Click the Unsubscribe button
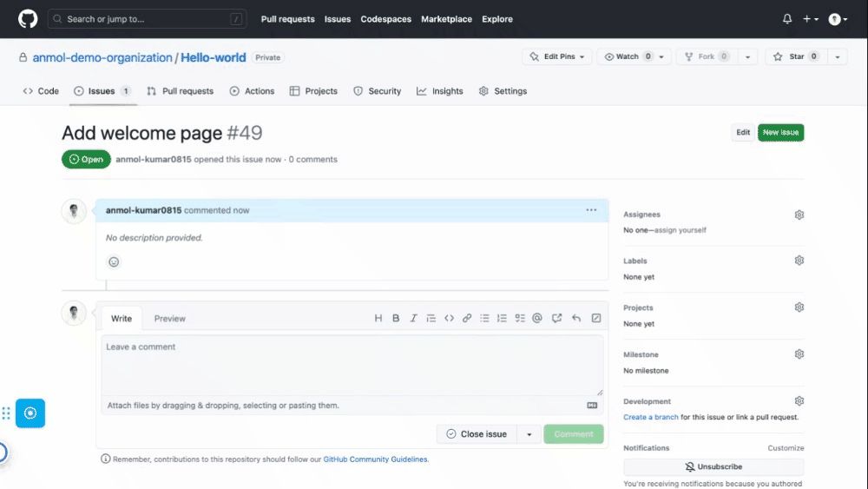 [713, 466]
